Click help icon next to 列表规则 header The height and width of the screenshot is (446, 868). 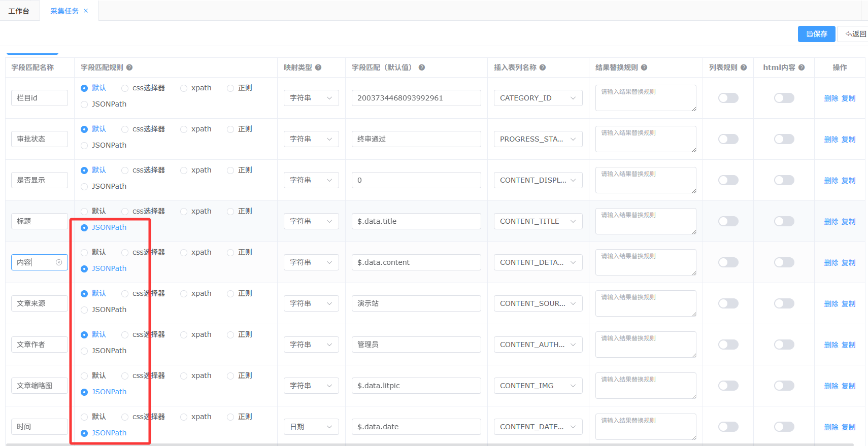click(x=744, y=67)
